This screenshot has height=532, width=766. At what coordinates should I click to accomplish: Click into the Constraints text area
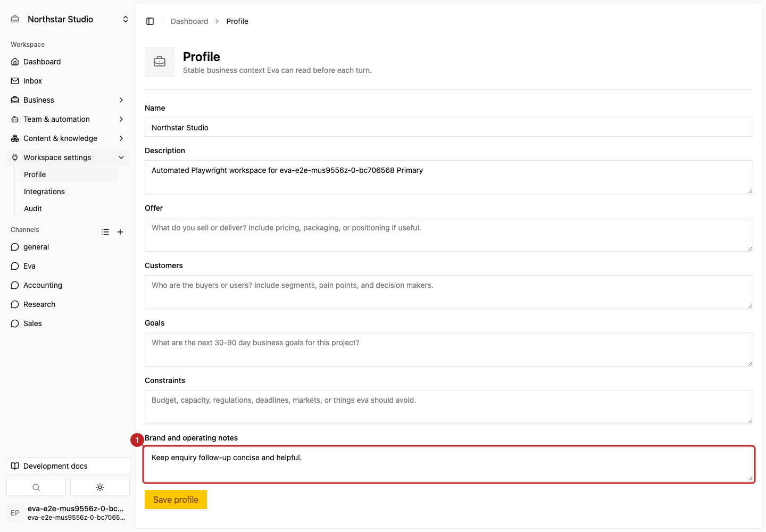click(x=449, y=407)
